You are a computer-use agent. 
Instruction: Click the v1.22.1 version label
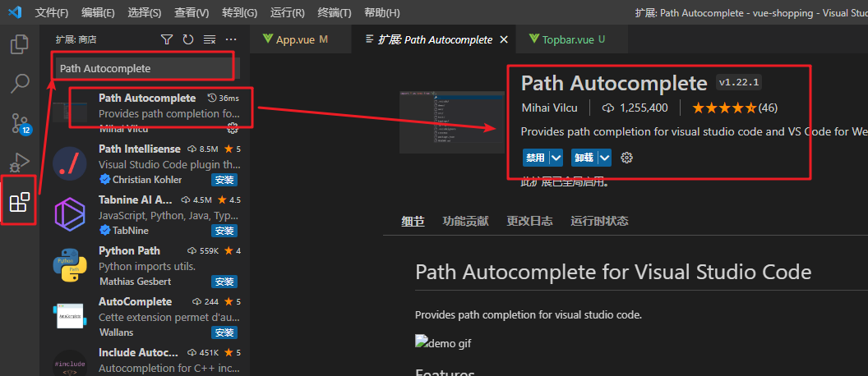740,83
